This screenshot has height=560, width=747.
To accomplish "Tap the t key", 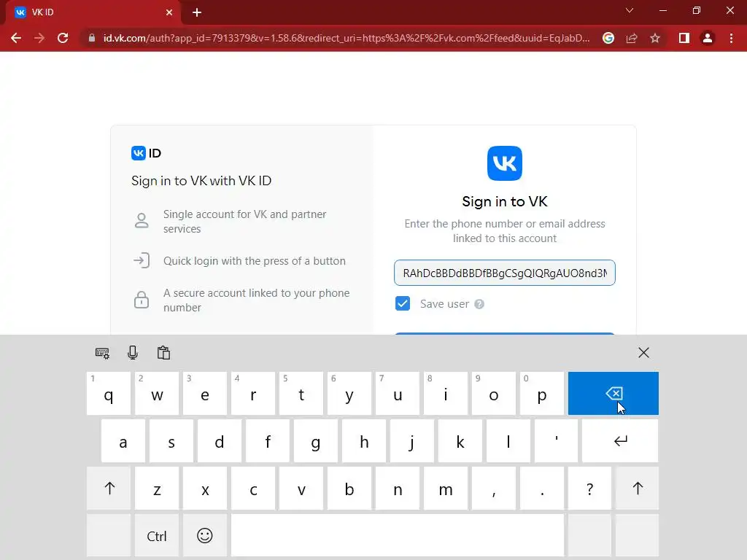I will [301, 393].
